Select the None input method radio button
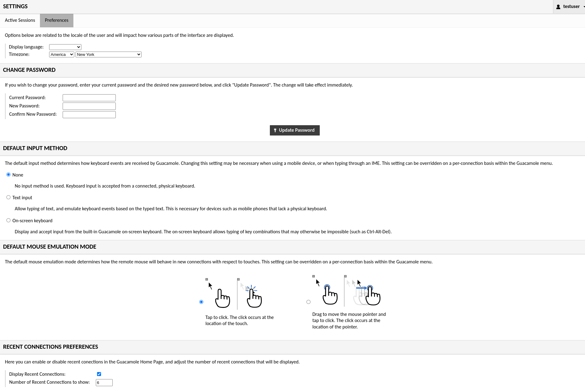 (9, 175)
